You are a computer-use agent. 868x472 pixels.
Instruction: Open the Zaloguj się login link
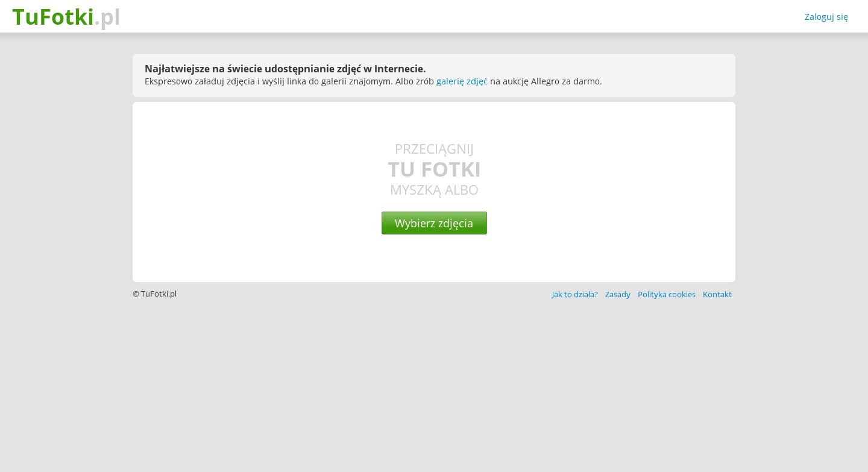click(826, 17)
